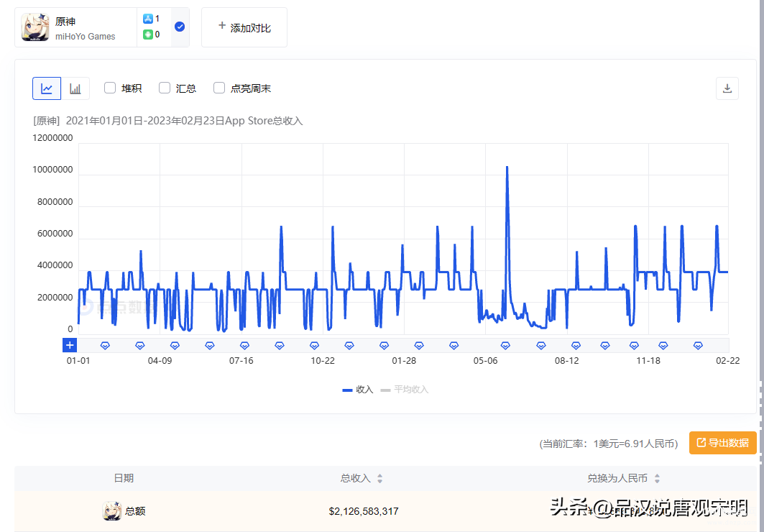Enable the 点亮周末 checkbox
The image size is (764, 532).
click(x=219, y=88)
